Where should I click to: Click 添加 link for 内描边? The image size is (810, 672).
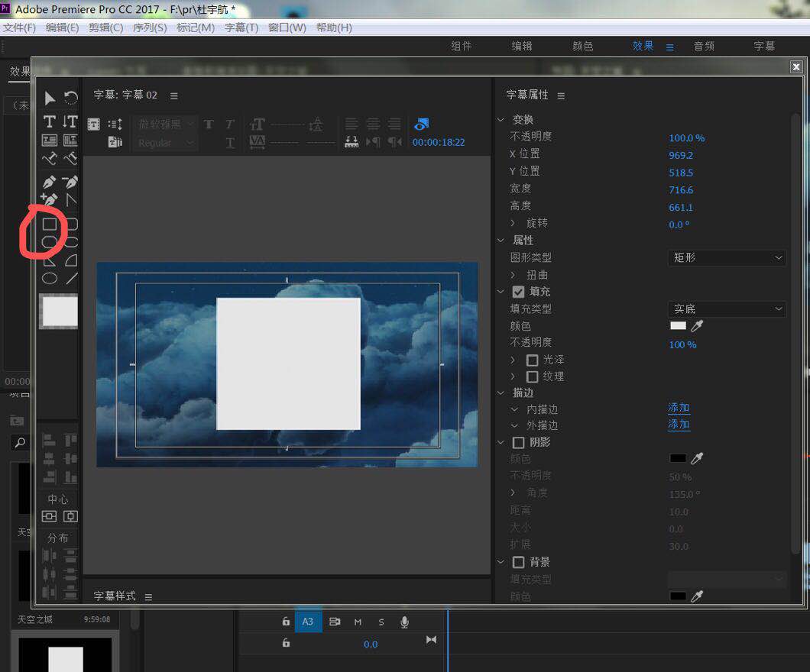pyautogui.click(x=679, y=408)
